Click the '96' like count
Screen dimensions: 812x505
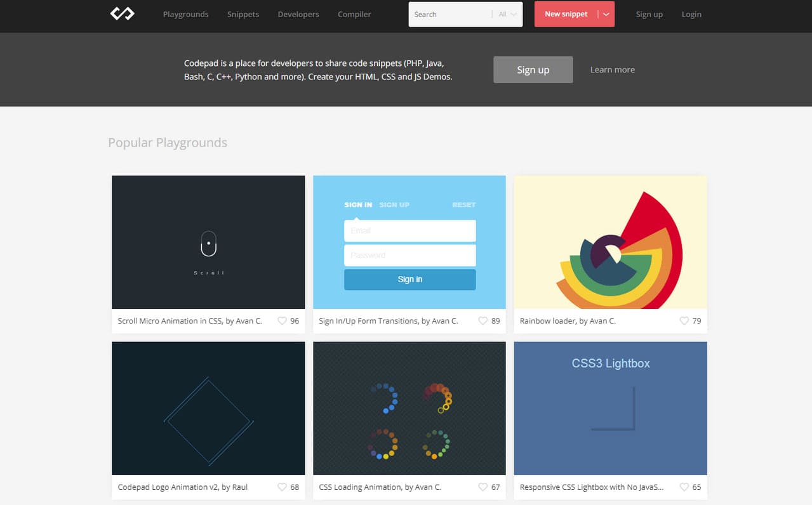click(x=295, y=321)
